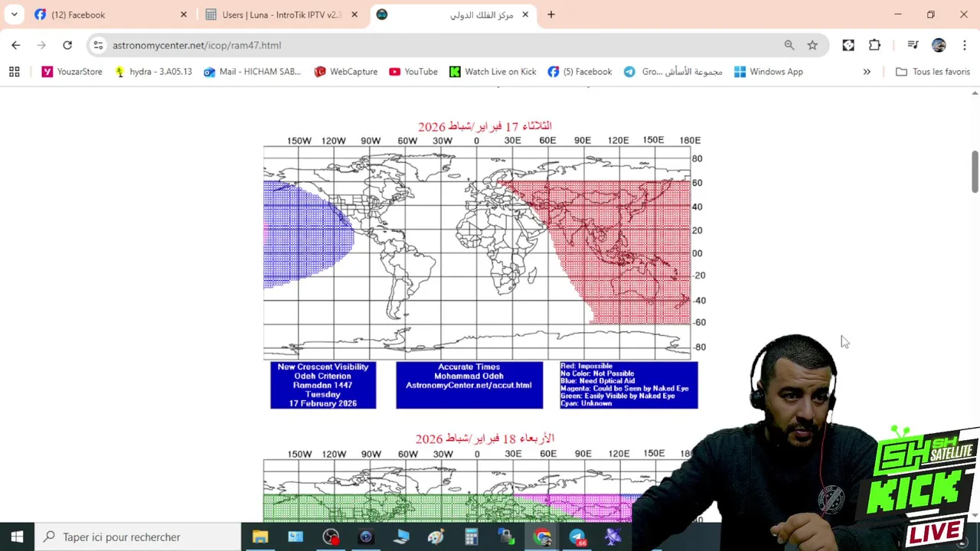Open the satellite dish app in taskbar
Screen dimensions: 980x551
[612, 537]
